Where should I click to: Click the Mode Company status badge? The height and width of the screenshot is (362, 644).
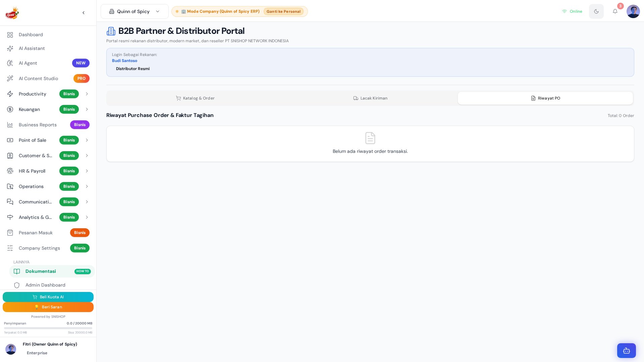tap(221, 11)
